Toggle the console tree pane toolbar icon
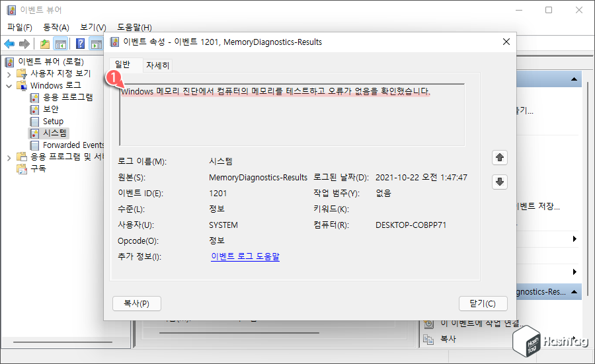 (61, 44)
